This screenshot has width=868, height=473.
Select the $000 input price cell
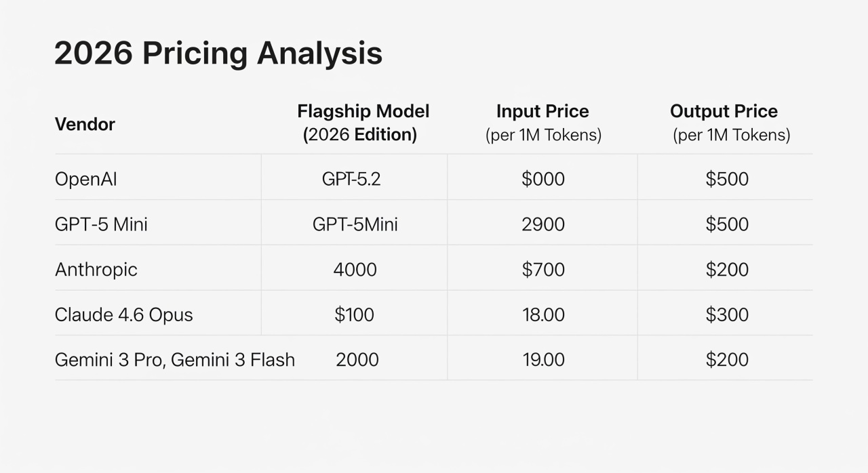click(x=543, y=179)
